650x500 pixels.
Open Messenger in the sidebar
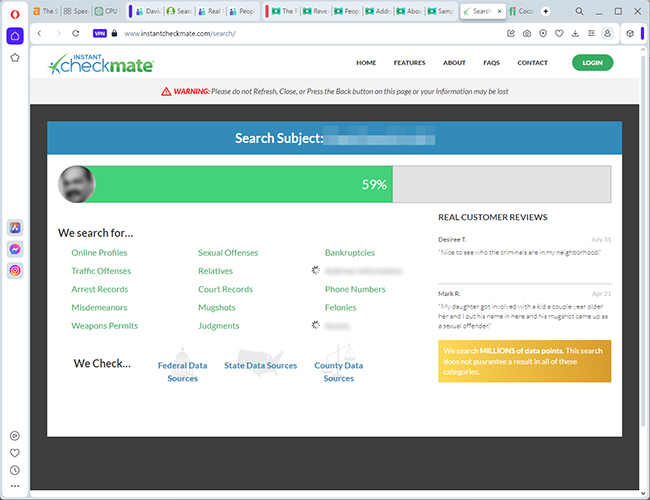(x=15, y=249)
